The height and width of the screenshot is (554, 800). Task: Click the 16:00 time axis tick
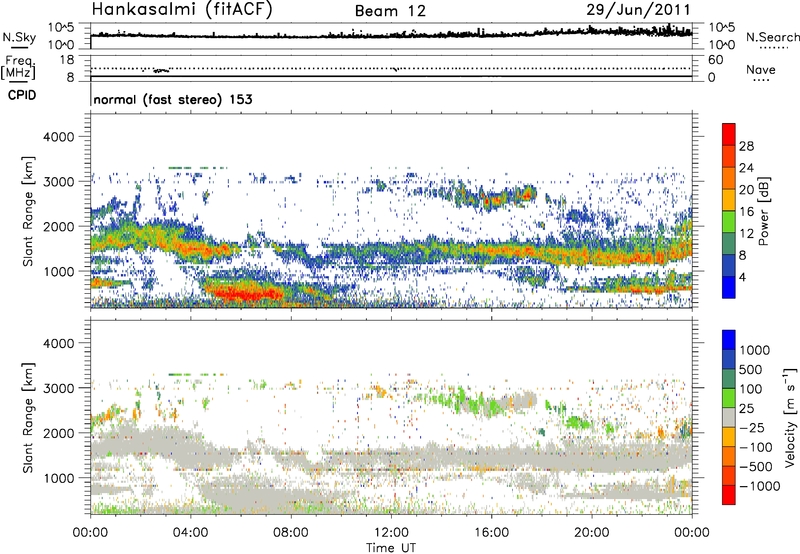tap(491, 533)
